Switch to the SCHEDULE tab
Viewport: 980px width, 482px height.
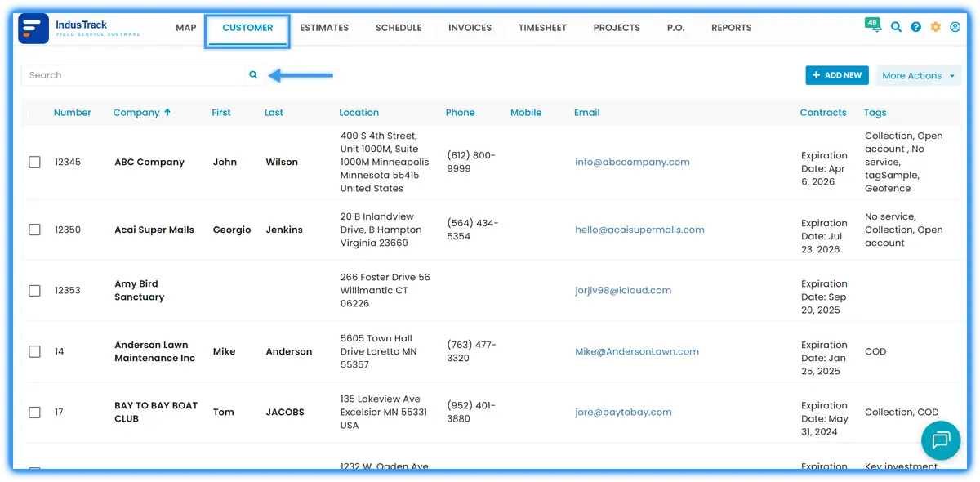pos(399,28)
